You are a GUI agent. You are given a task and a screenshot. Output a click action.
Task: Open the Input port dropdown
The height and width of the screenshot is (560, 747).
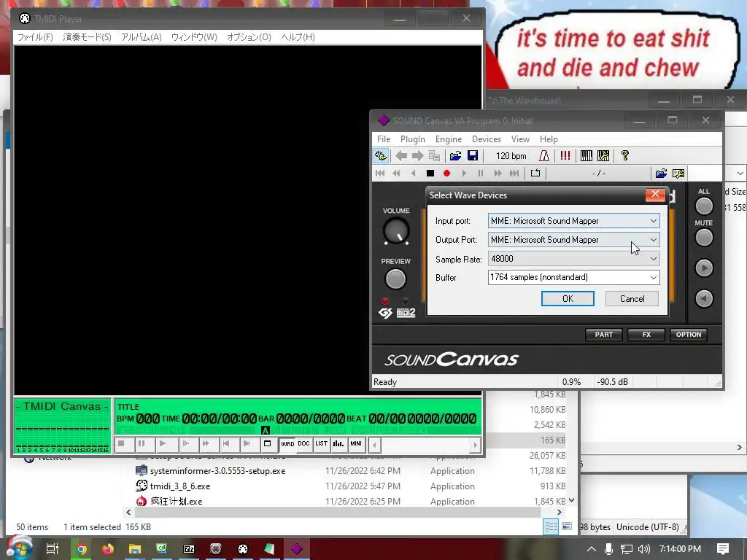[573, 221]
